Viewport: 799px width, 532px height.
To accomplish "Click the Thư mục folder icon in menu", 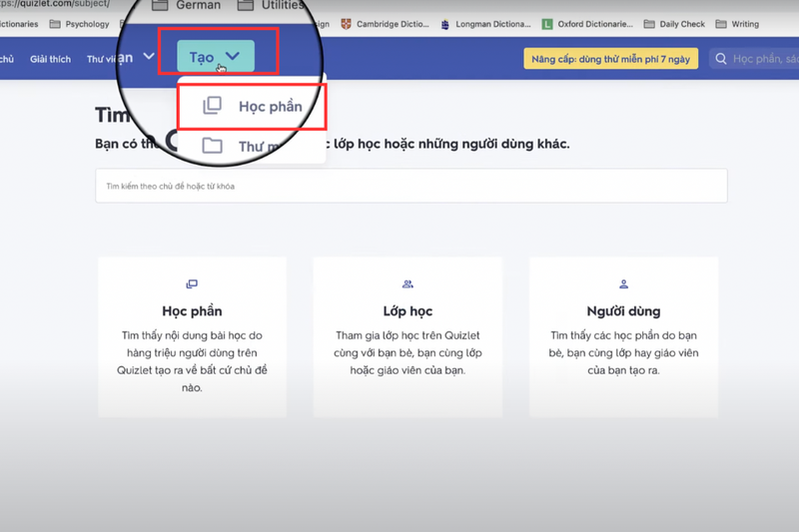I will [x=212, y=146].
